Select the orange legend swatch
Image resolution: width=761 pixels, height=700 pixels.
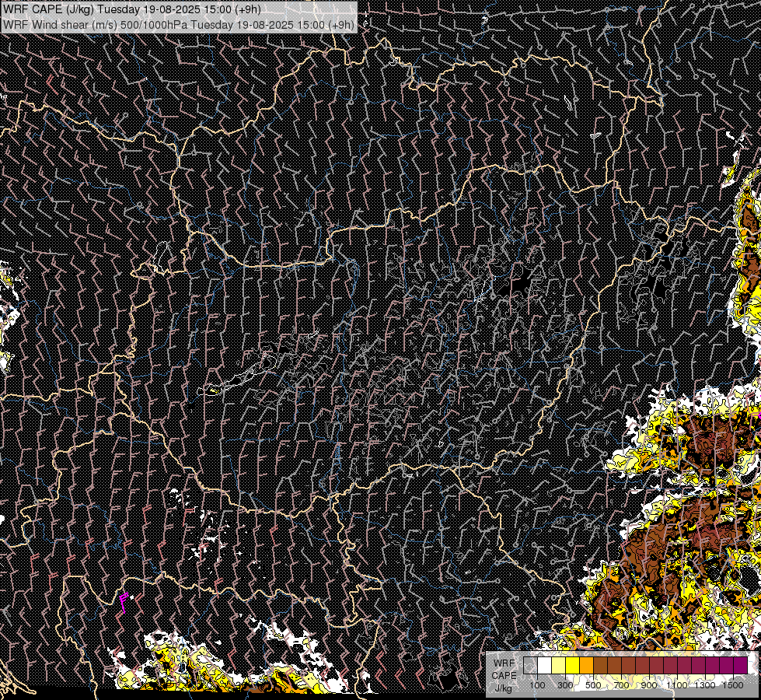[x=586, y=665]
